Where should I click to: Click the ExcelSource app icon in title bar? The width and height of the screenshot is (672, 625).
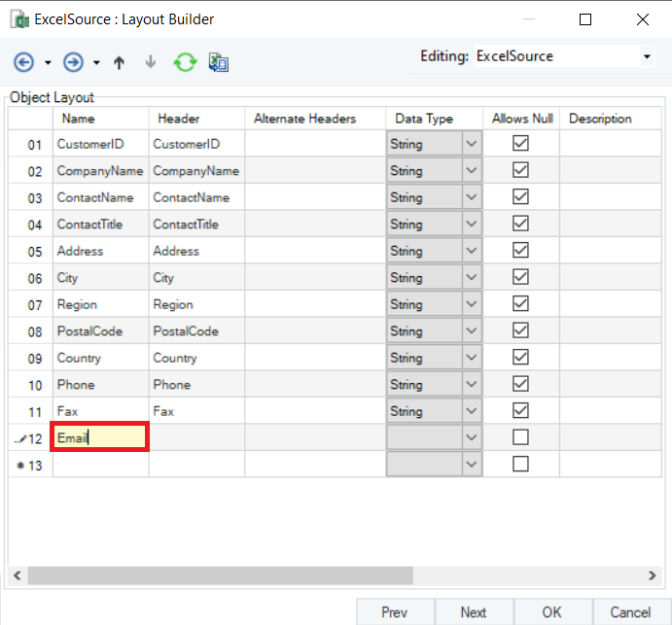pyautogui.click(x=18, y=18)
